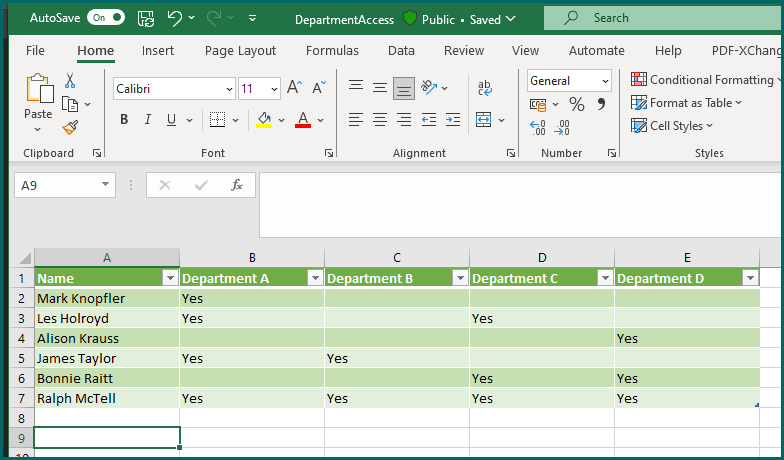
Task: Toggle Bottom Align button
Action: (404, 88)
